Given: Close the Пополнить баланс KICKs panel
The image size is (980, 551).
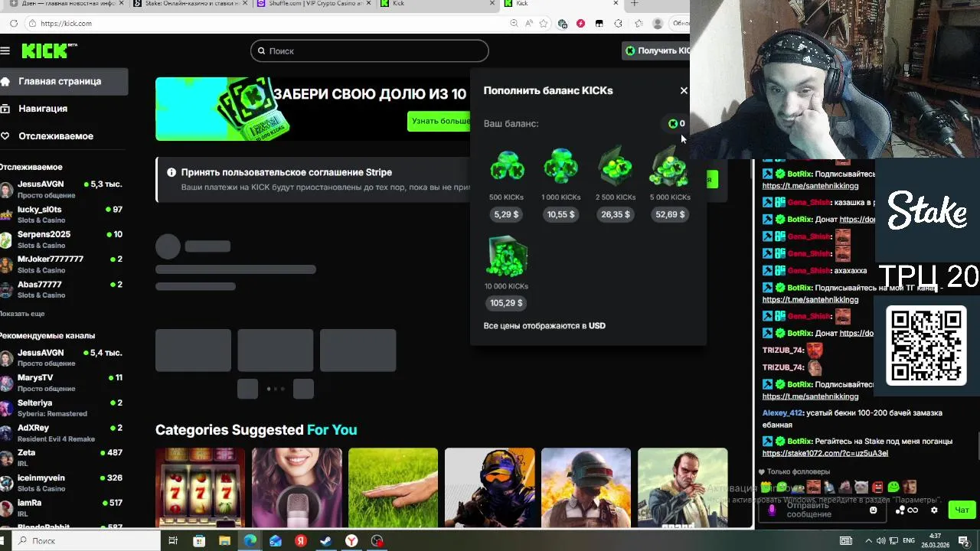Looking at the screenshot, I should 684,90.
